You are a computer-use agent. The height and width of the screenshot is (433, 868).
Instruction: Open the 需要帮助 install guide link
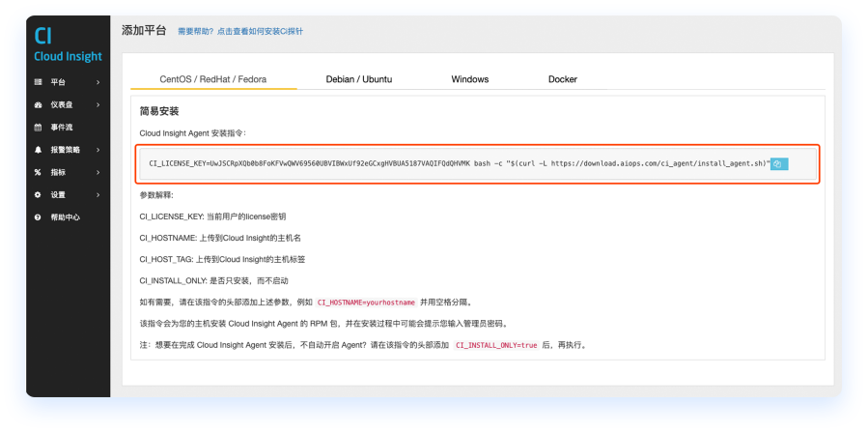pyautogui.click(x=240, y=31)
